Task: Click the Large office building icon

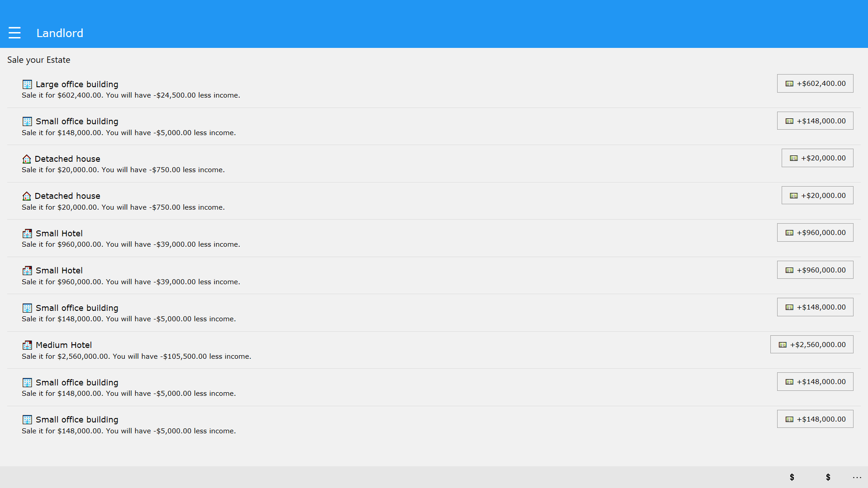Action: coord(27,84)
